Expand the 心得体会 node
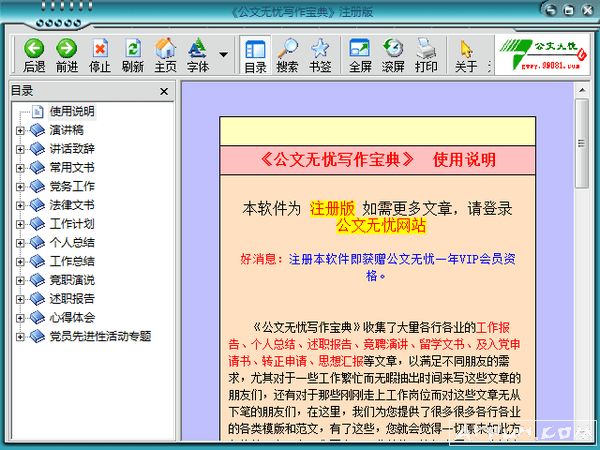 click(20, 318)
